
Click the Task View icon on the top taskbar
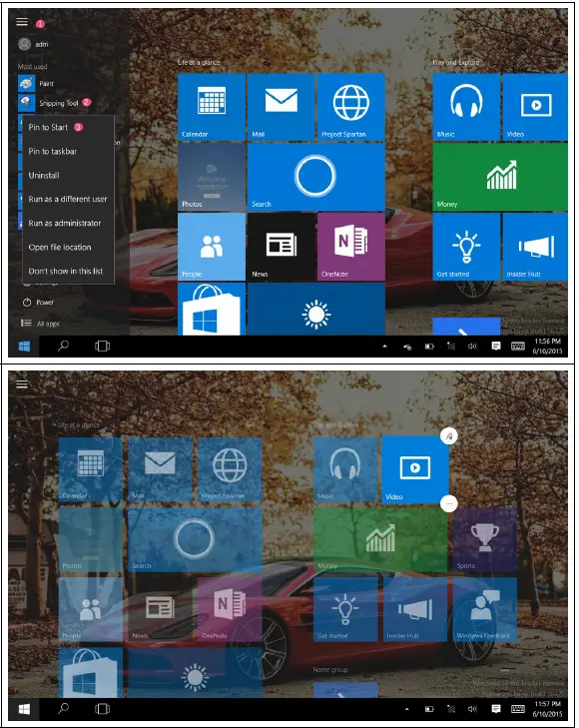102,346
